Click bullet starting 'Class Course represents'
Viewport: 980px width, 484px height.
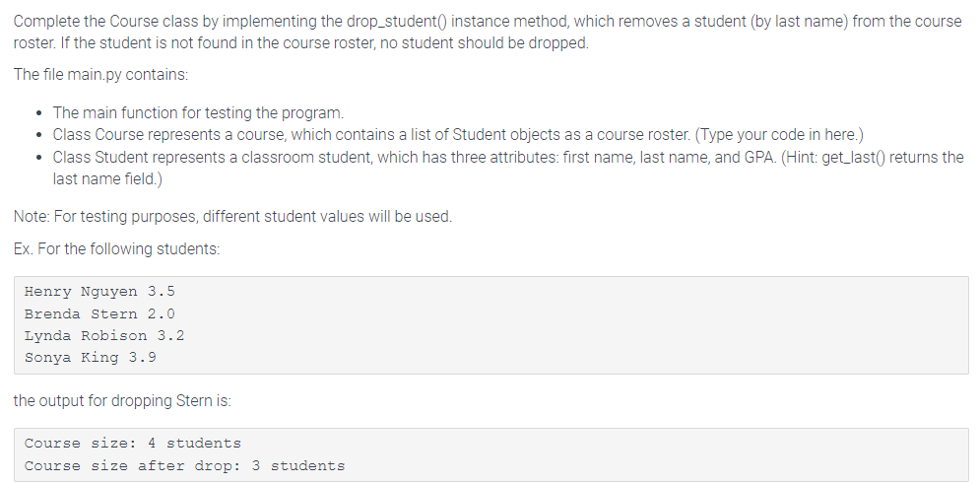pos(458,135)
